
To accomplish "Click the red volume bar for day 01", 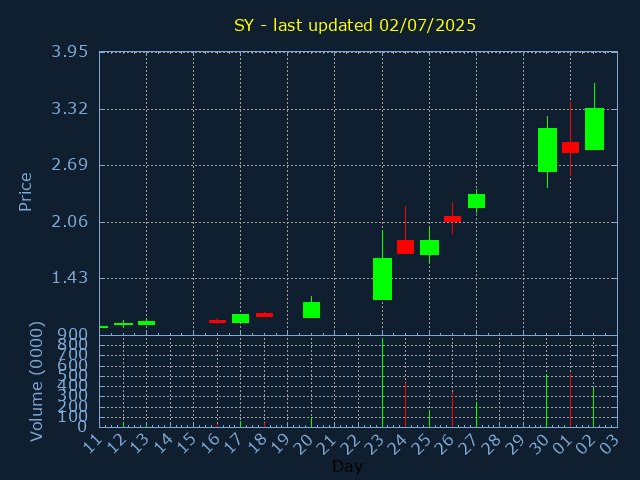I will pos(570,400).
